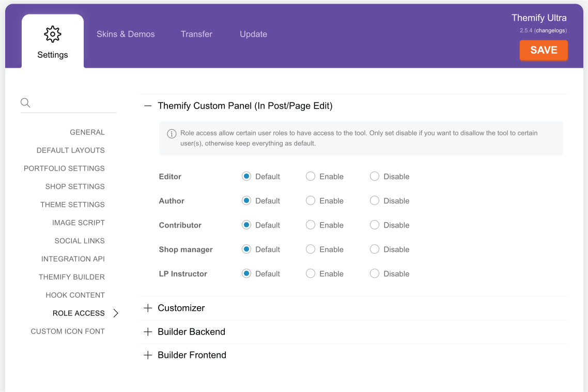Click the LP Instructor row label
Screen dimensions: 588x392
[x=183, y=274]
